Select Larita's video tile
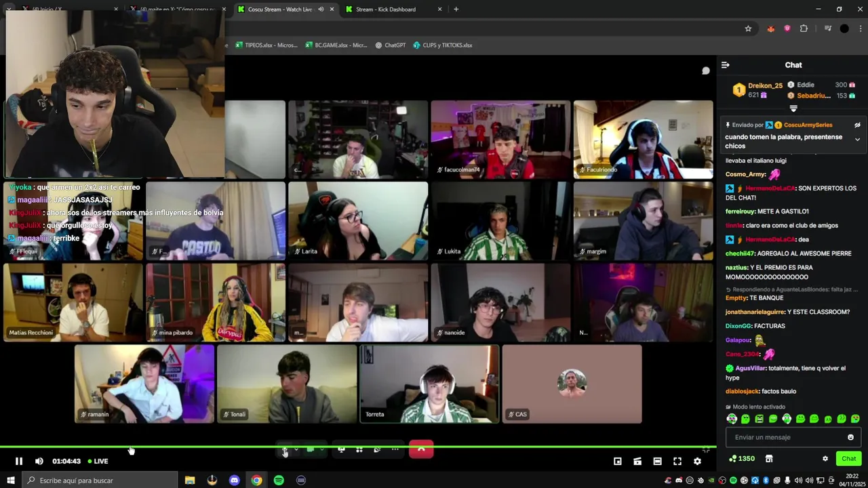The image size is (868, 488). [x=358, y=221]
